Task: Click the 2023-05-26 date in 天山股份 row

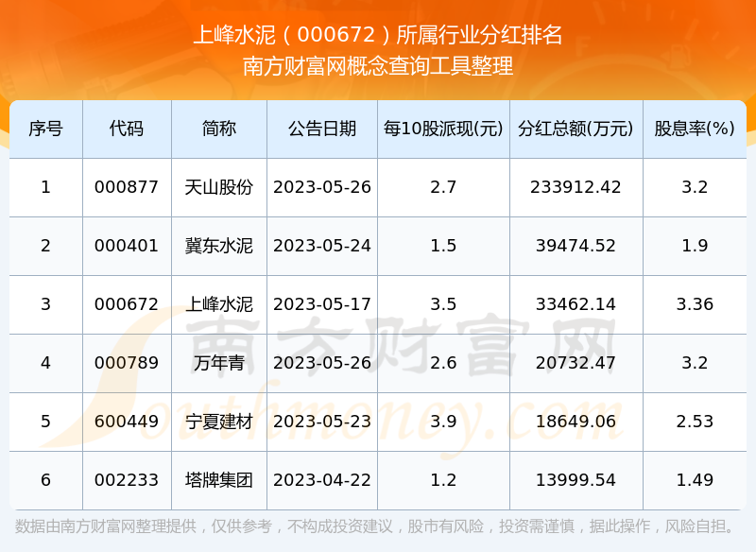Action: click(x=322, y=187)
